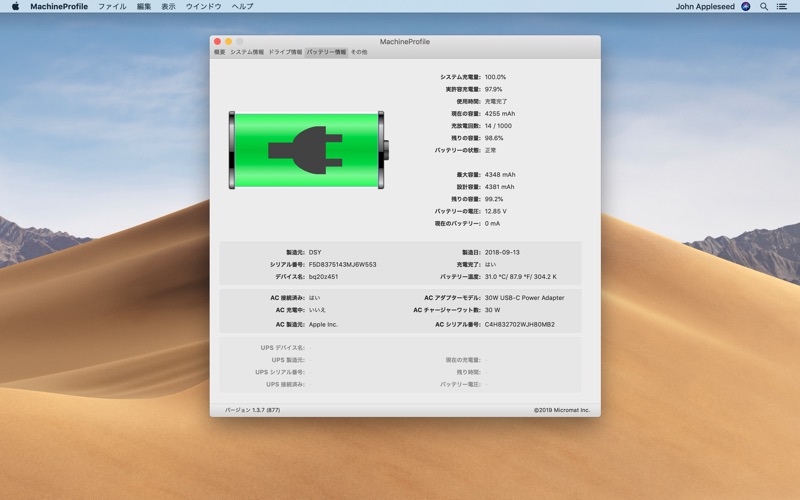Open the Notification Center list icon
This screenshot has height=500, width=800.
(782, 7)
